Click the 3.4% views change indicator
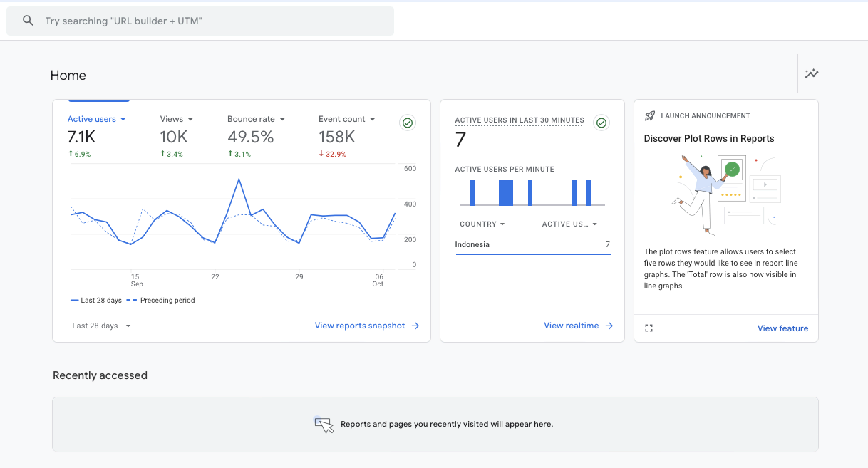This screenshot has width=868, height=468. tap(172, 154)
